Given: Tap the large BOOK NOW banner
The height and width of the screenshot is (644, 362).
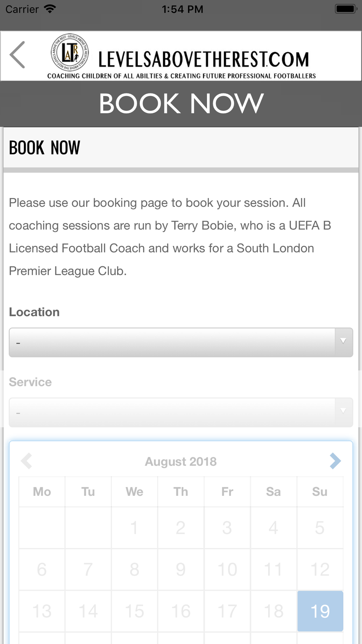Looking at the screenshot, I should (181, 104).
